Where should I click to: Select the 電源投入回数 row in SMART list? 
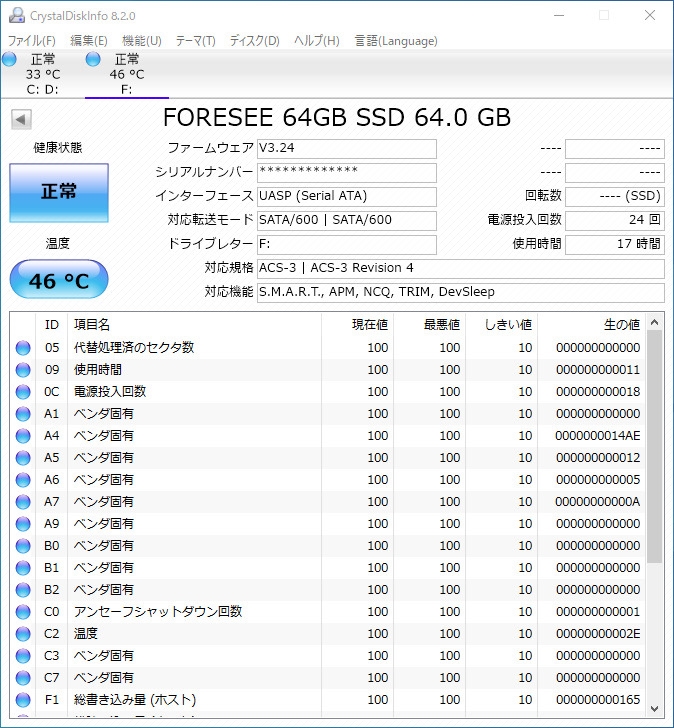pyautogui.click(x=327, y=392)
